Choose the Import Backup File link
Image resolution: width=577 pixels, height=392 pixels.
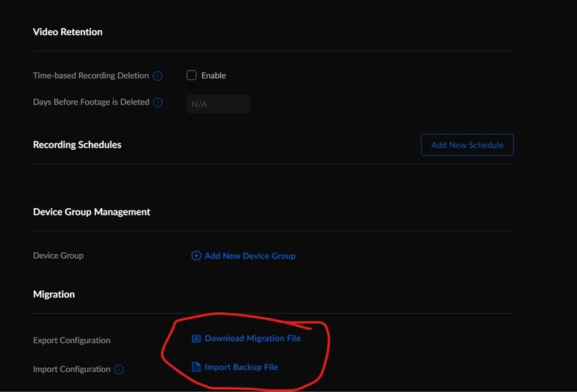241,367
